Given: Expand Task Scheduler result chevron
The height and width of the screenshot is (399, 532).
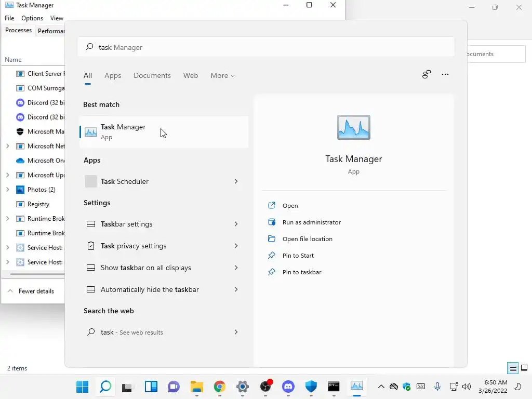Looking at the screenshot, I should [x=236, y=181].
